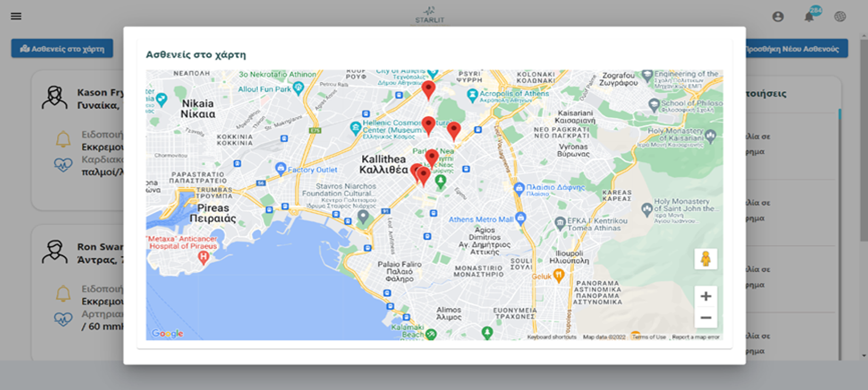868x390 pixels.
Task: Click Allou! Fun Park map pin
Action: tap(298, 88)
